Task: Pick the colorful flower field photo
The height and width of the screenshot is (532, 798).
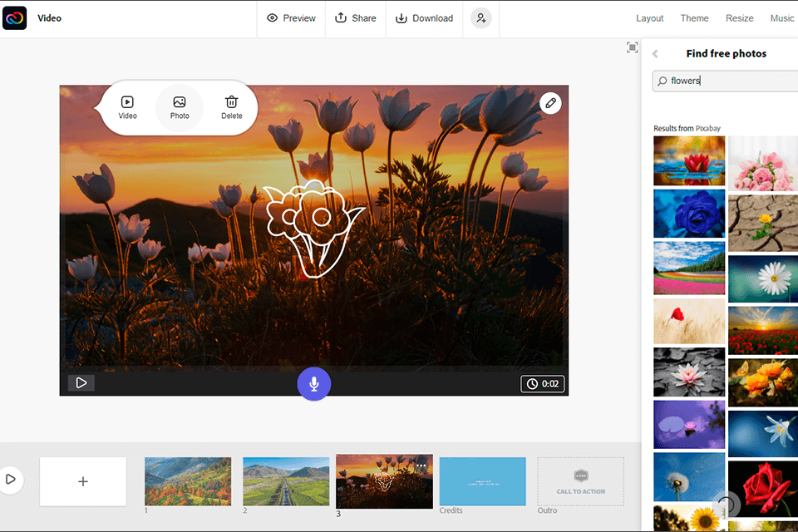Action: 689,268
